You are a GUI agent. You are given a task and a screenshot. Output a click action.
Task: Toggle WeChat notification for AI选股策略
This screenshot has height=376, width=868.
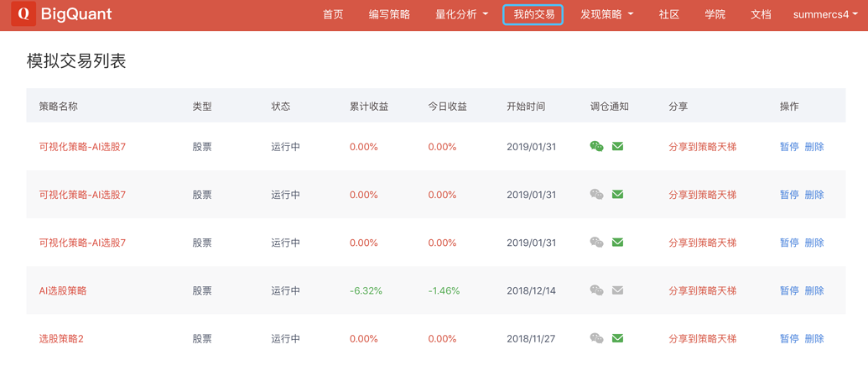[x=597, y=290]
